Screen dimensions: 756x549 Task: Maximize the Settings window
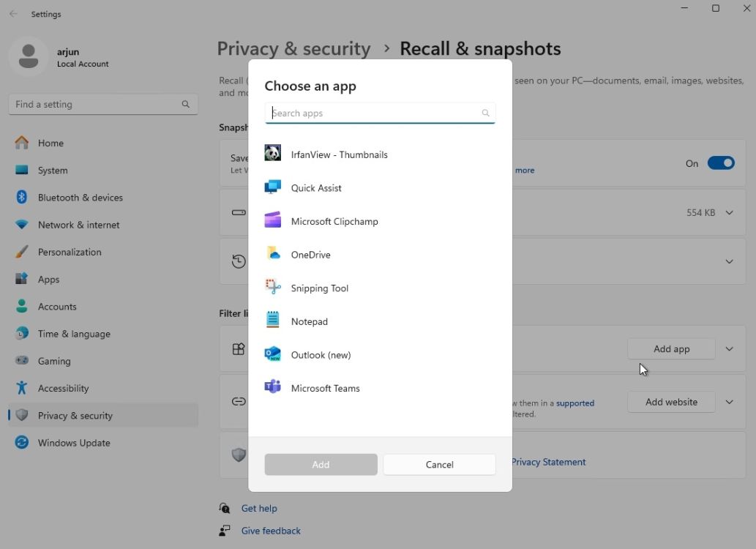pos(716,8)
